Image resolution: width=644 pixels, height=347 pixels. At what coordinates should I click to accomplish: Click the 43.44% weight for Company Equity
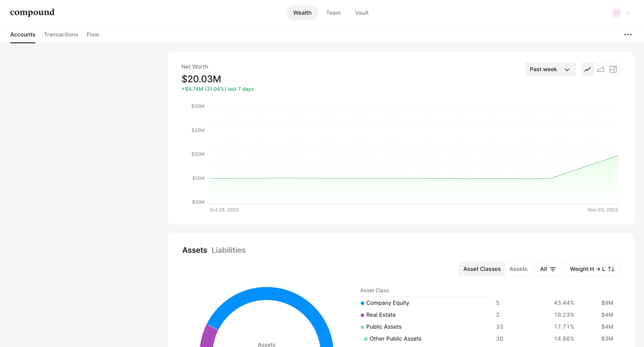pyautogui.click(x=564, y=303)
